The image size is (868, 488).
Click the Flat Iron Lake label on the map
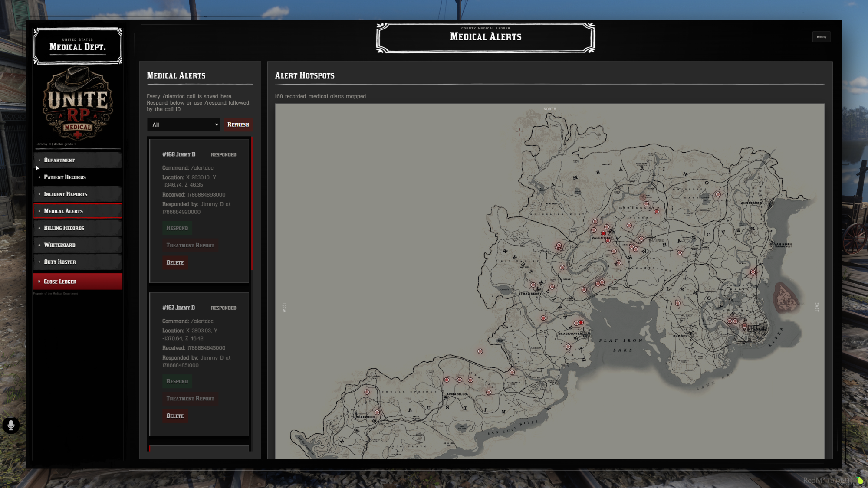(x=621, y=345)
